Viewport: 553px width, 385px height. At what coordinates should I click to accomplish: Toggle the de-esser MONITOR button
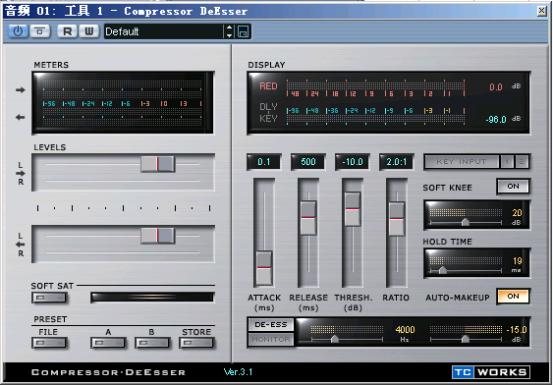pyautogui.click(x=271, y=340)
